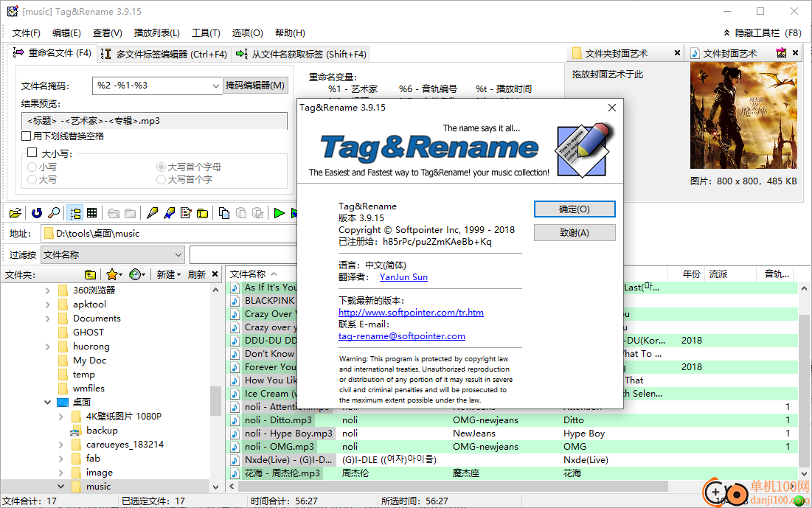This screenshot has width=812, height=508.
Task: Select the 大写 uppercase radio button
Action: (x=32, y=179)
